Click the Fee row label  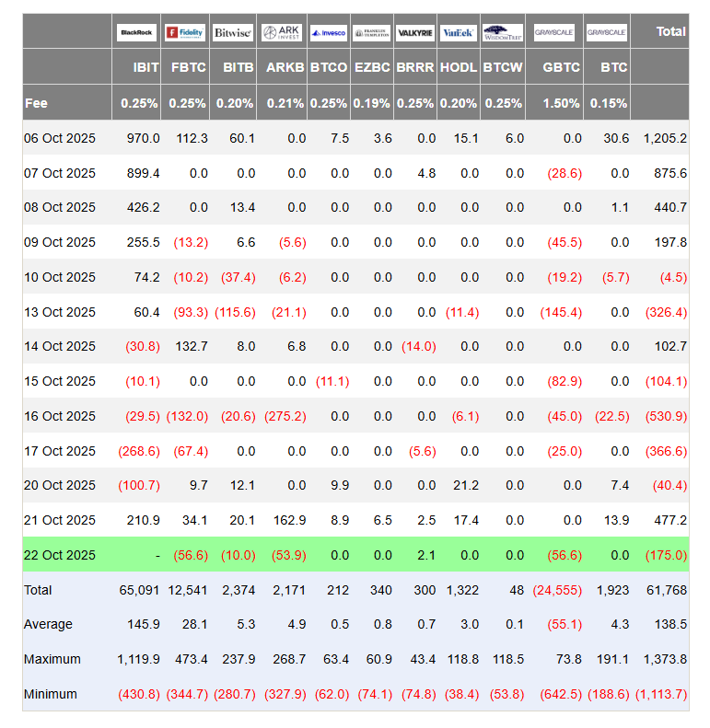coord(36,103)
